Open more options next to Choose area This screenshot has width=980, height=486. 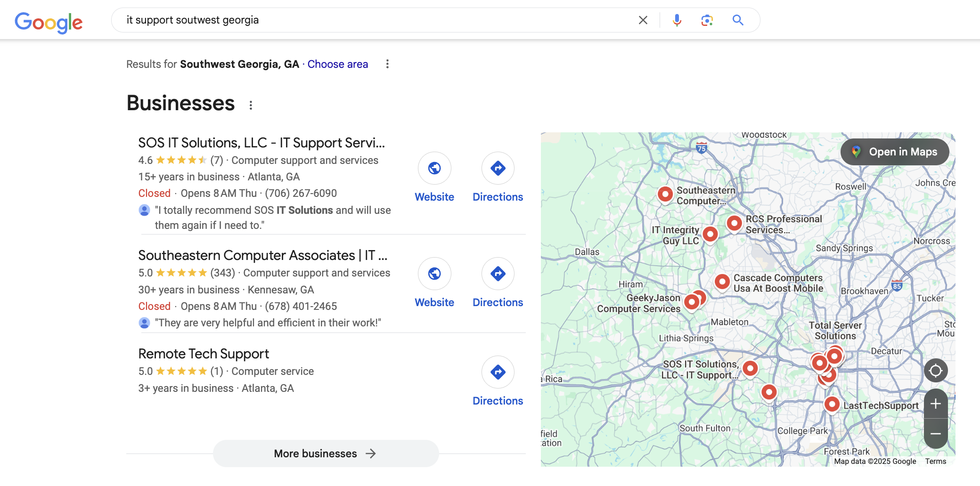(x=387, y=64)
